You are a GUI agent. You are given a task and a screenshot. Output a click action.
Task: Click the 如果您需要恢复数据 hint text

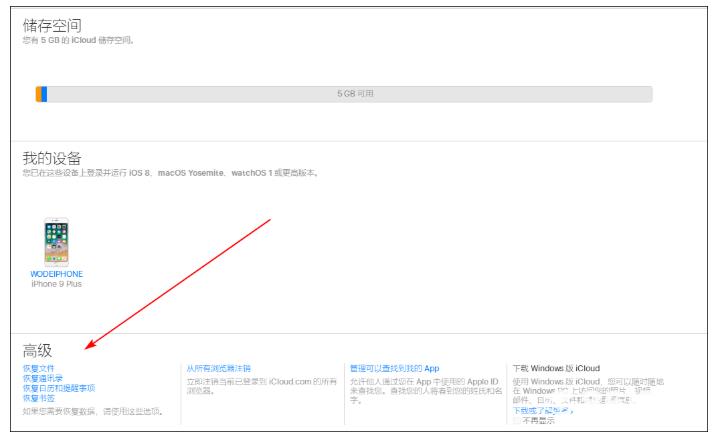tap(93, 412)
